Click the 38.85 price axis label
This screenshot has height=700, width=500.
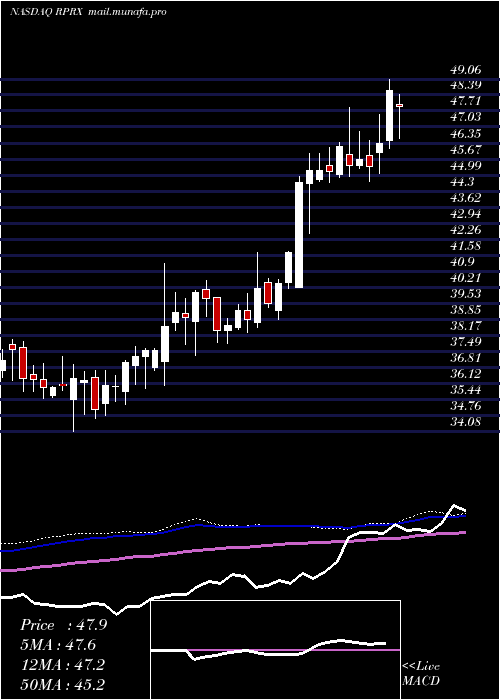pos(466,310)
